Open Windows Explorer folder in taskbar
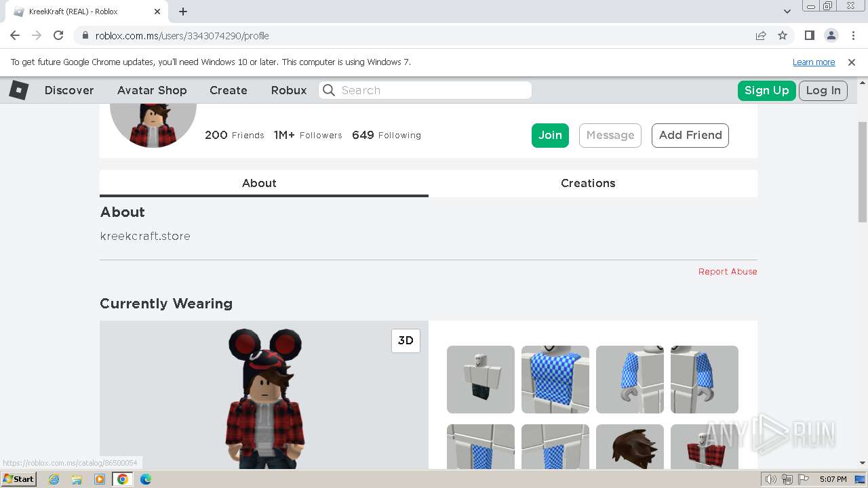This screenshot has height=488, width=868. (x=77, y=479)
